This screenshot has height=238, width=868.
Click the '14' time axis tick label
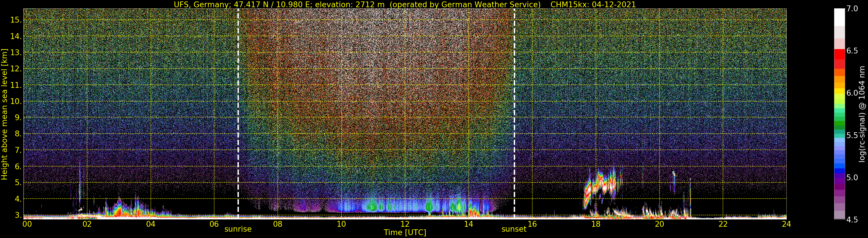pyautogui.click(x=468, y=224)
